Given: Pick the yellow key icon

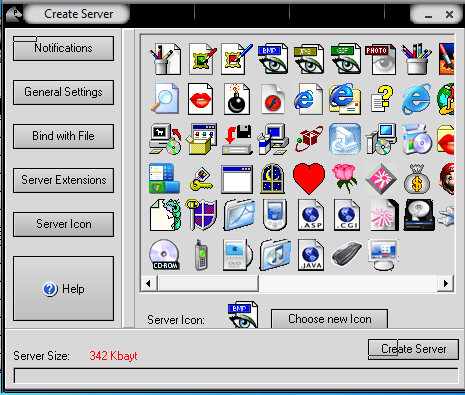Looking at the screenshot, I should (x=201, y=179).
